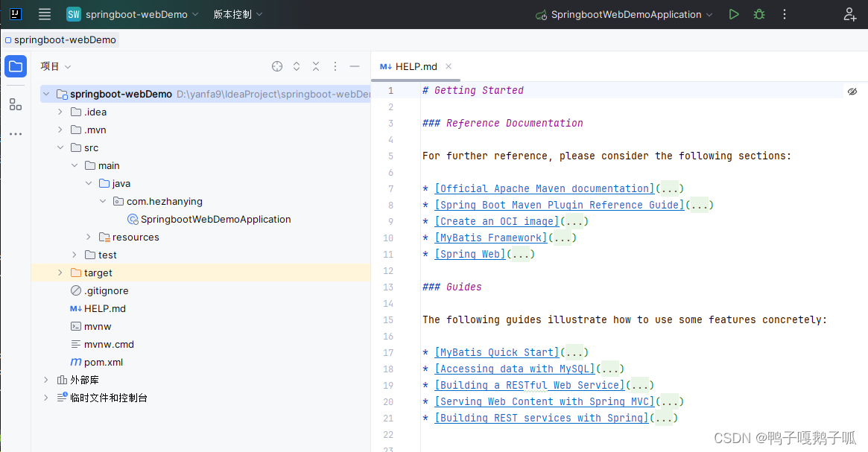The image size is (868, 452).
Task: Click the IntelliJ IDEA logo icon
Action: [16, 14]
